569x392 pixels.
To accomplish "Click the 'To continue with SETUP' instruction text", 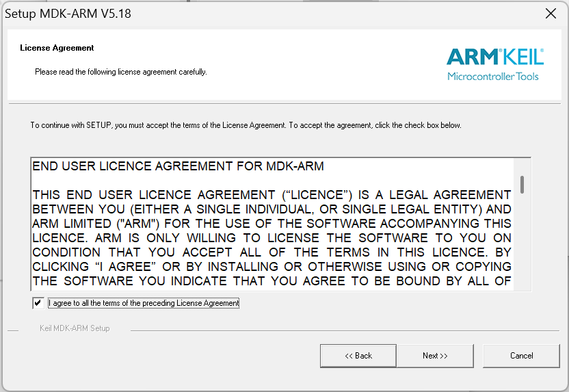I will point(246,125).
